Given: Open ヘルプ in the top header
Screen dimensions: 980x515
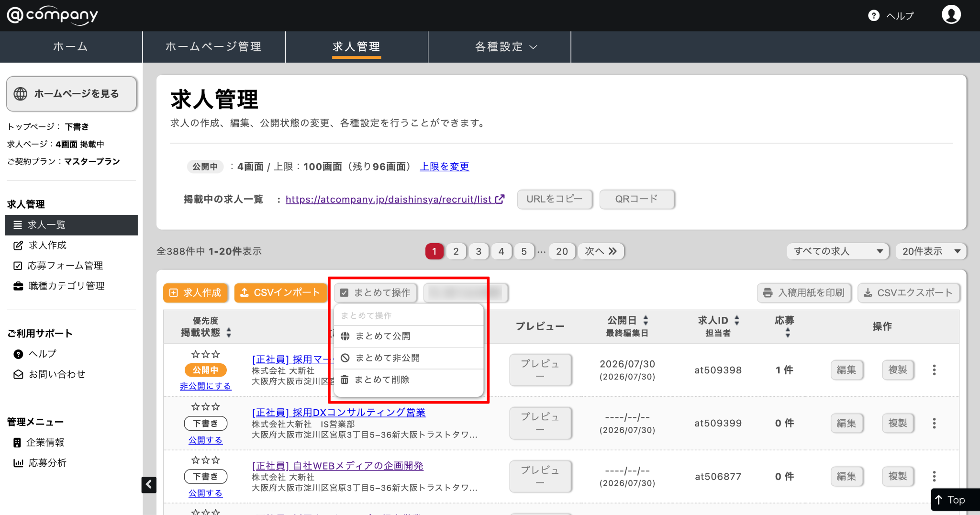Looking at the screenshot, I should tap(891, 16).
